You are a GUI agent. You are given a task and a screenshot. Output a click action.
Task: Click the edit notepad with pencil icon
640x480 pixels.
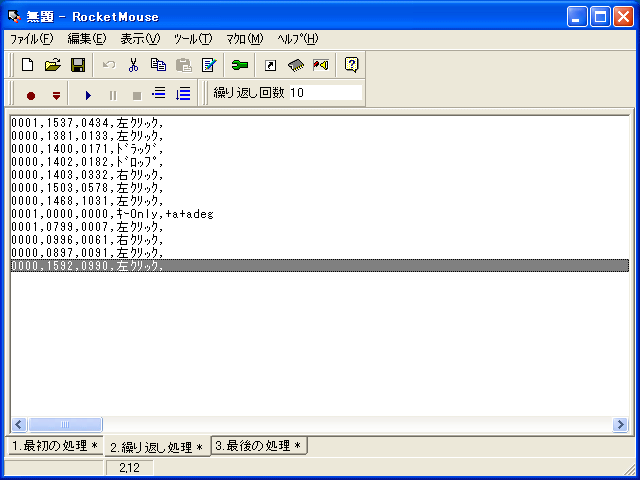point(209,65)
